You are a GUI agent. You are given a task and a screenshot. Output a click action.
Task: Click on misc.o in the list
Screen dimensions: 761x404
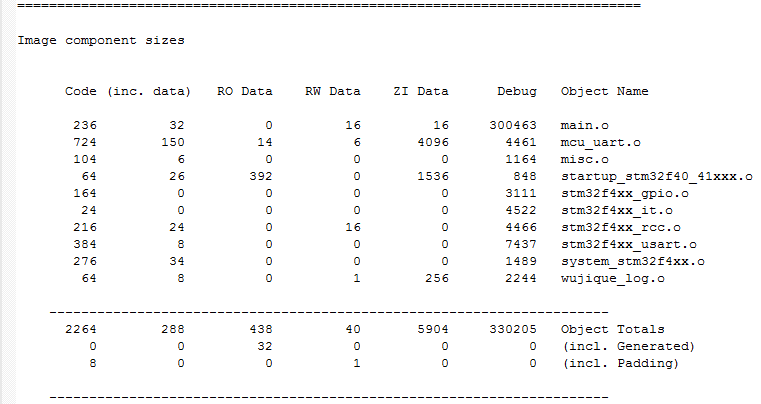(x=584, y=159)
